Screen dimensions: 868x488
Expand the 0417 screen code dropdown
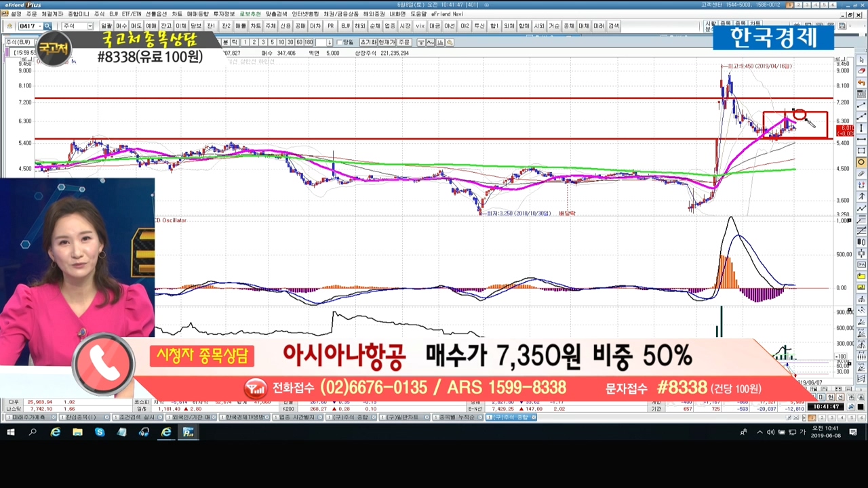click(39, 26)
